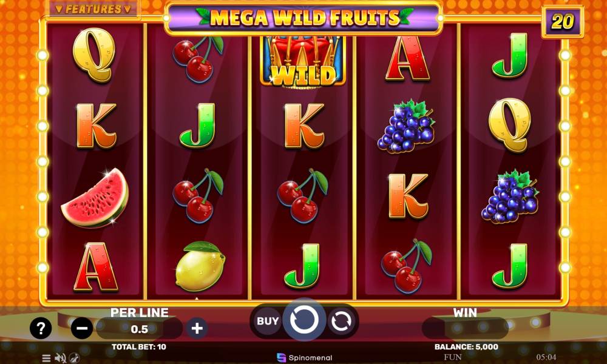Open the hamburger menu icon
Screen dimensions: 607x364
tap(46, 358)
